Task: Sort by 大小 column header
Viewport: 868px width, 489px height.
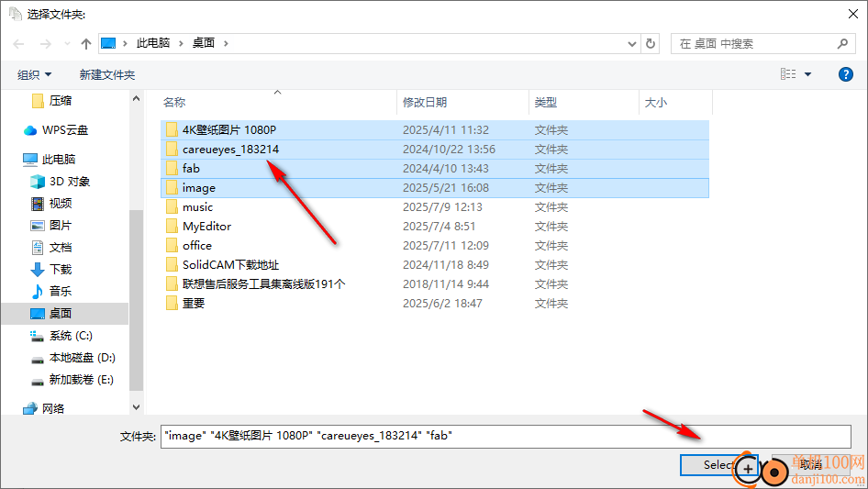Action: click(x=655, y=103)
